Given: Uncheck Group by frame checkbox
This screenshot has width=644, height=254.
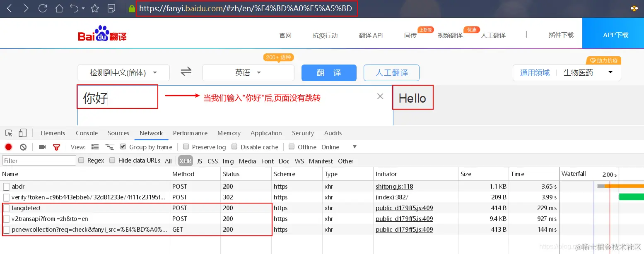Looking at the screenshot, I should click(123, 146).
